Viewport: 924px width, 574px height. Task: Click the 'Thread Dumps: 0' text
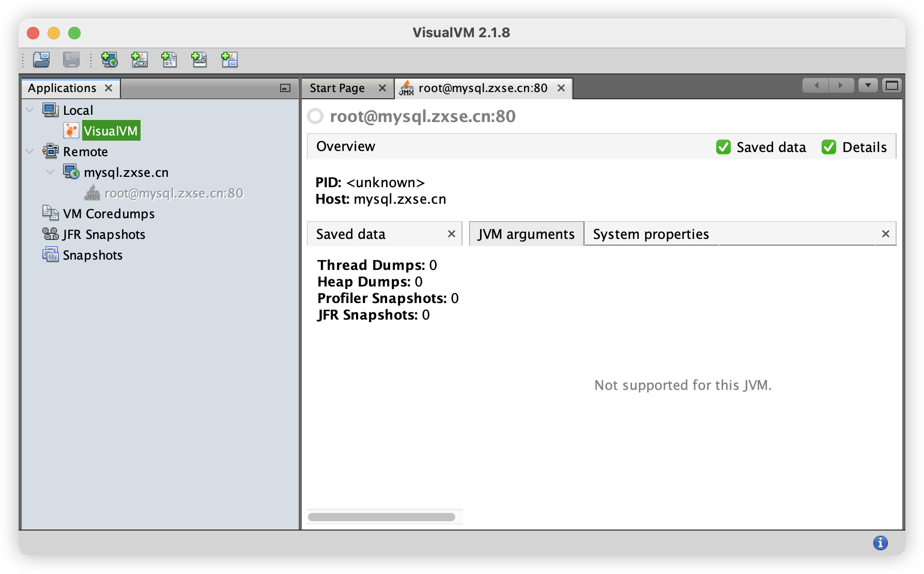tap(377, 265)
